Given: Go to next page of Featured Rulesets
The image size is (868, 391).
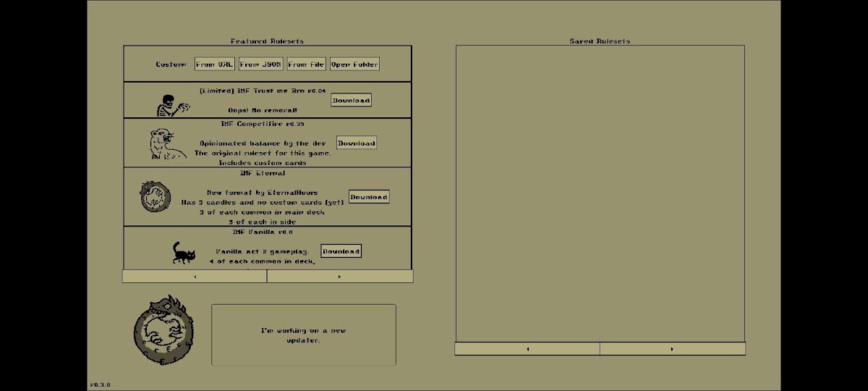Looking at the screenshot, I should click(x=340, y=277).
